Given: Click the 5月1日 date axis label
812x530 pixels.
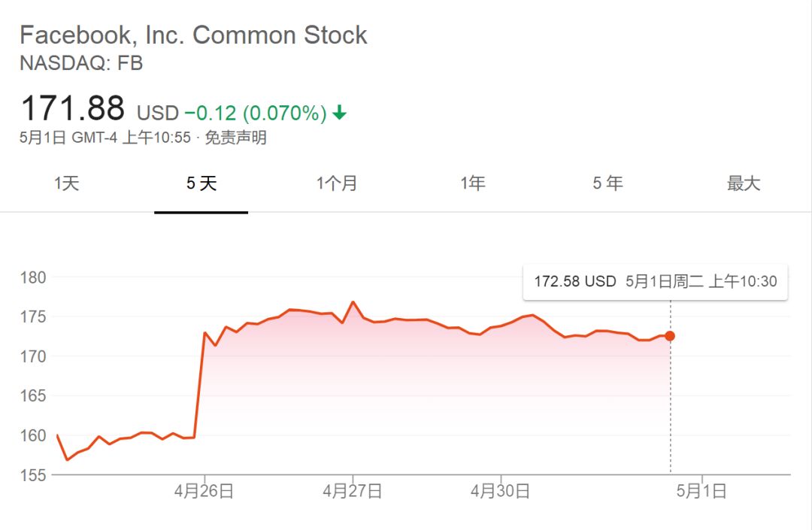Looking at the screenshot, I should (701, 492).
